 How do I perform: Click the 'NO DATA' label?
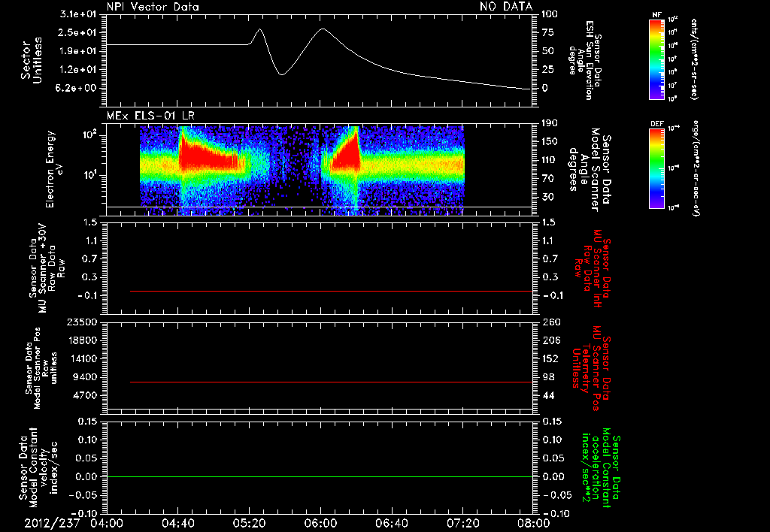tap(506, 6)
